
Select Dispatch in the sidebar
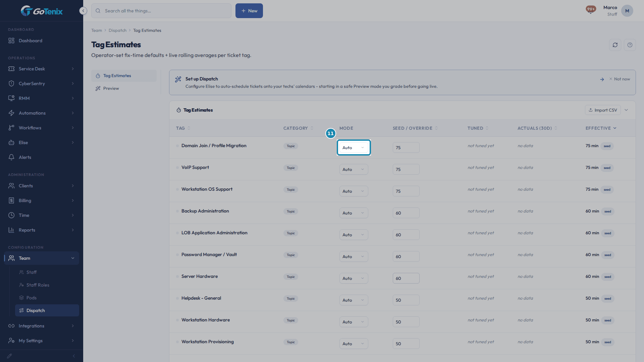[x=47, y=310]
